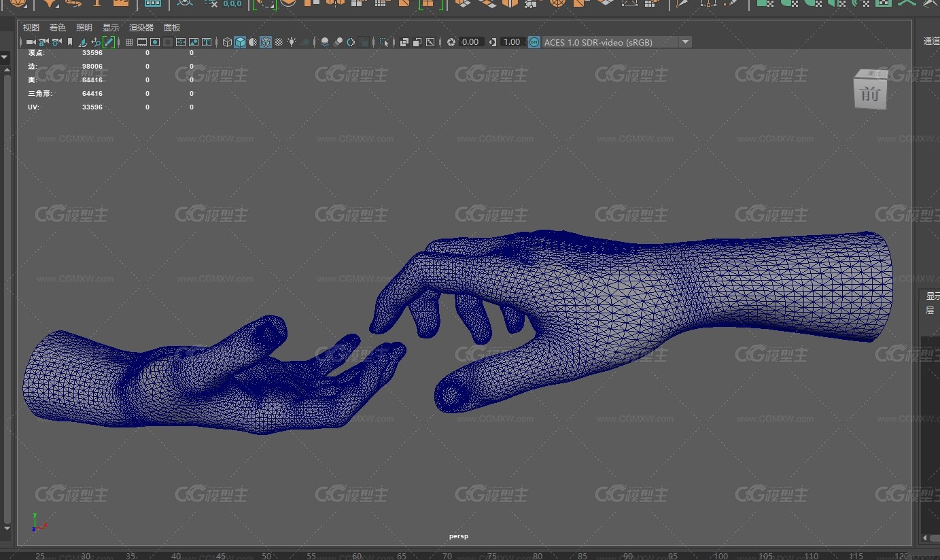Toggle the 2D Pan/Zoom icon
Screen dimensions: 940x560
tap(95, 42)
